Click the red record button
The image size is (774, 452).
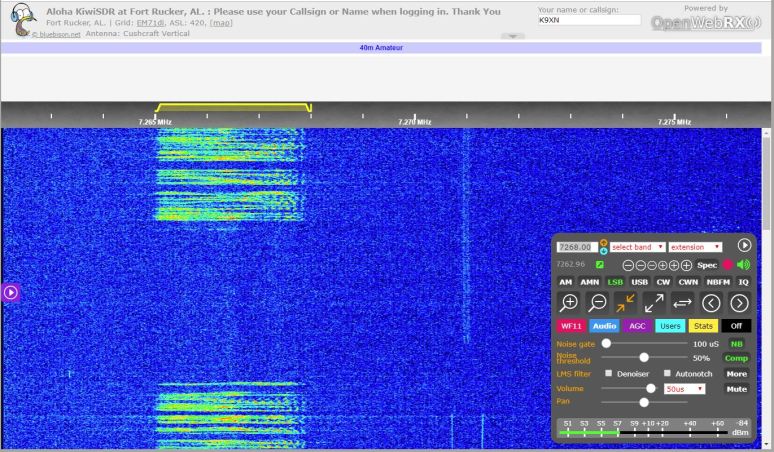point(728,265)
